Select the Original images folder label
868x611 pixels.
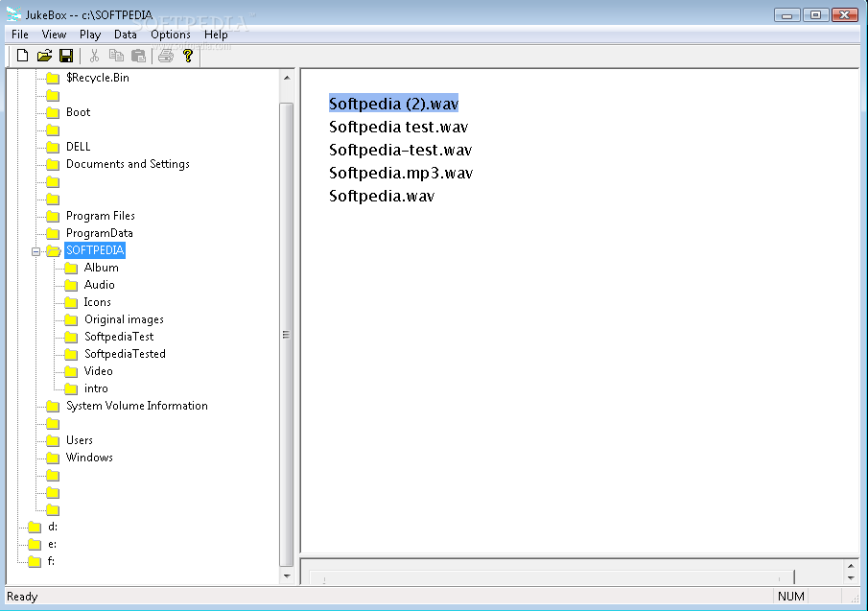(124, 319)
